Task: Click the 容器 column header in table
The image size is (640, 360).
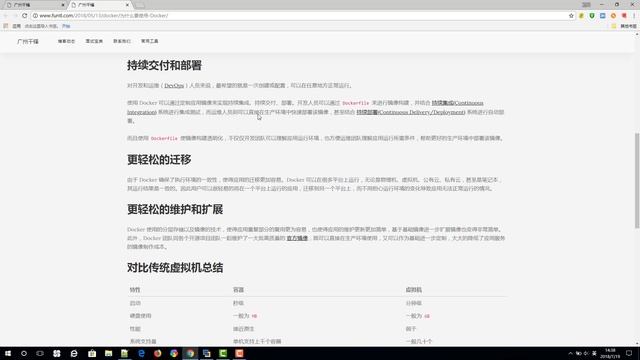Action: 238,290
